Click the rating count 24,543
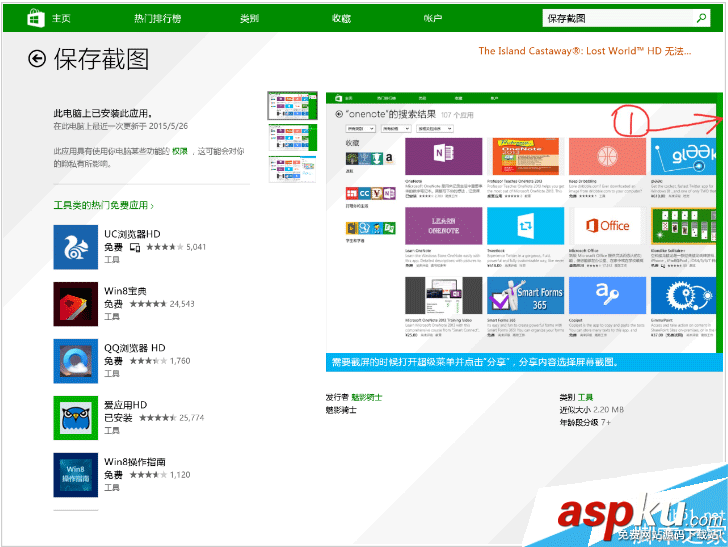Viewport: 728px width, 547px height. pos(182,304)
